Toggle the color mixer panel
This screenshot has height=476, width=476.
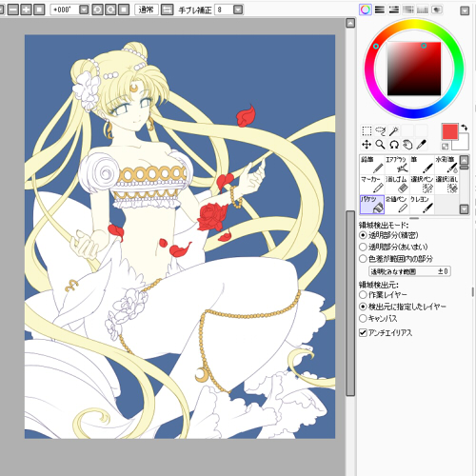click(x=408, y=10)
